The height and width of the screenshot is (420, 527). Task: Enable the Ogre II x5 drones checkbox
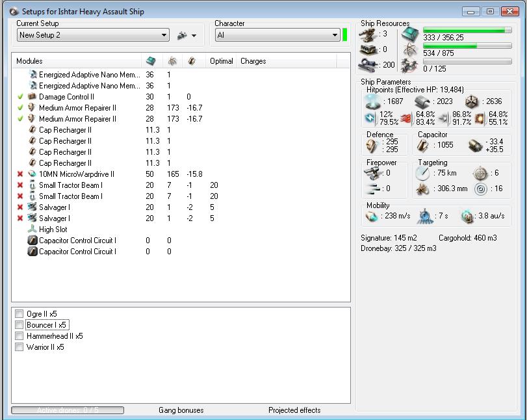(x=19, y=314)
